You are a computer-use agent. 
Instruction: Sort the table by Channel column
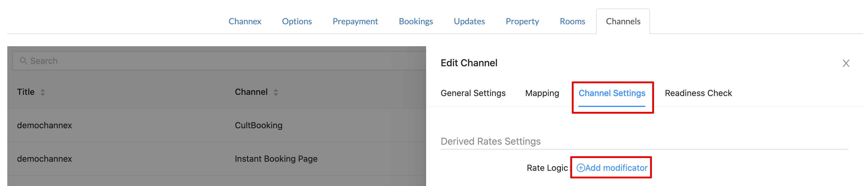[x=276, y=92]
